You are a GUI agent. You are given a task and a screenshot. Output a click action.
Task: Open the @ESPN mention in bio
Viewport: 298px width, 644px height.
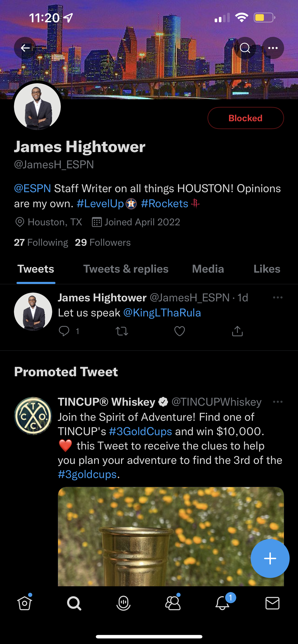coord(32,188)
